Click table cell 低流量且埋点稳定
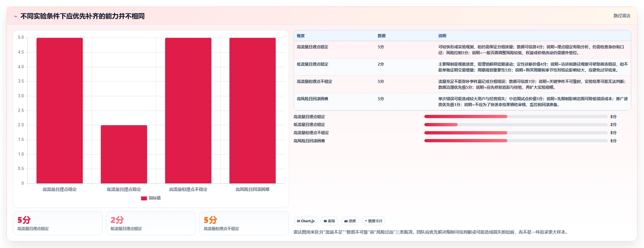The height and width of the screenshot is (248, 644). 313,64
